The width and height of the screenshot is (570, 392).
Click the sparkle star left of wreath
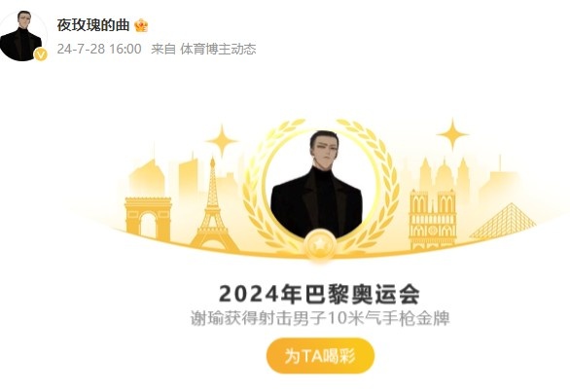[x=222, y=141]
